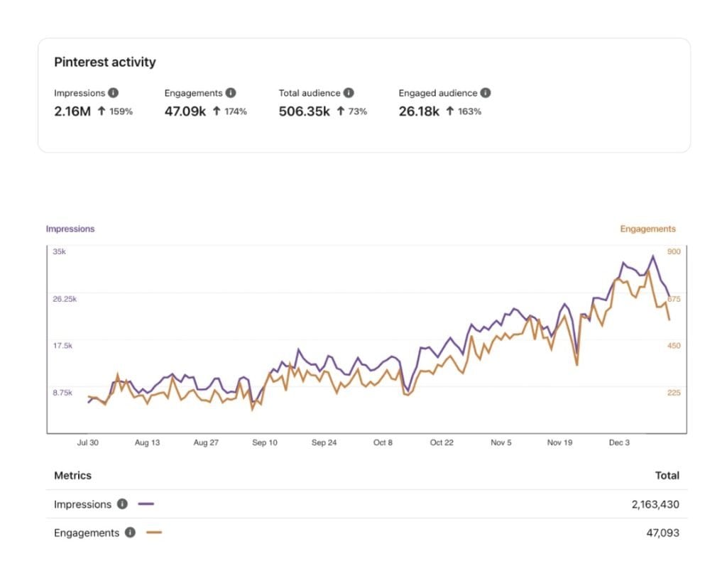
Task: Click the Jul 30 date on the chart axis
Action: 88,442
